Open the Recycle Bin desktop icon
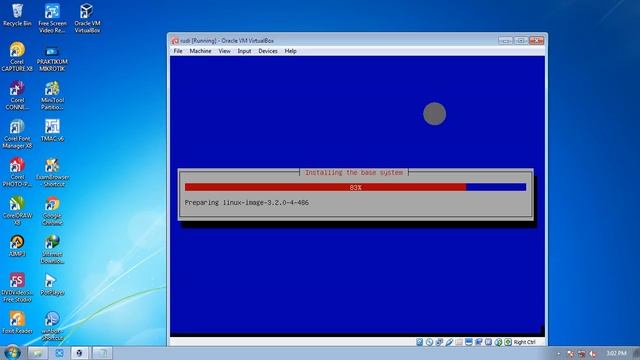The width and height of the screenshot is (640, 360). pyautogui.click(x=17, y=15)
